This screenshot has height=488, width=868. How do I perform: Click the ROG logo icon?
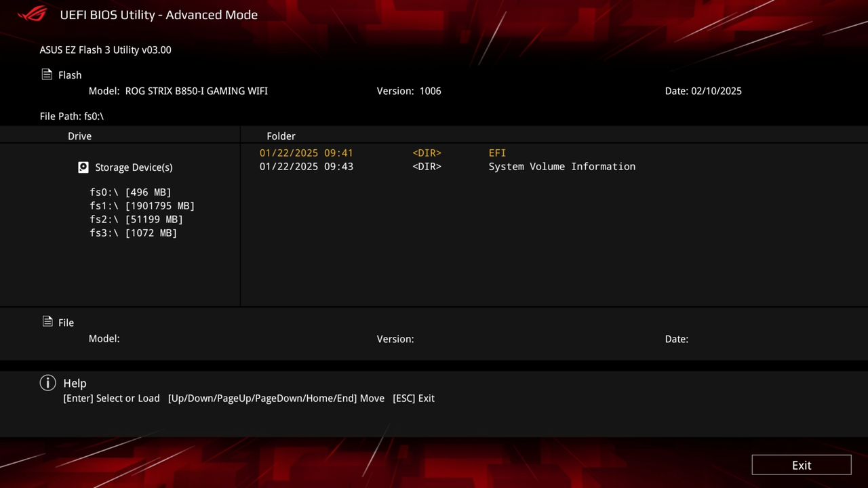pos(33,14)
